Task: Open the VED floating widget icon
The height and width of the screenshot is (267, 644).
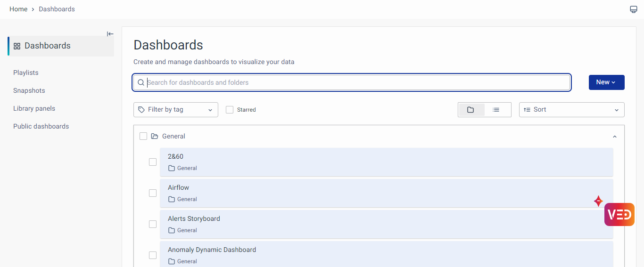Action: tap(619, 215)
